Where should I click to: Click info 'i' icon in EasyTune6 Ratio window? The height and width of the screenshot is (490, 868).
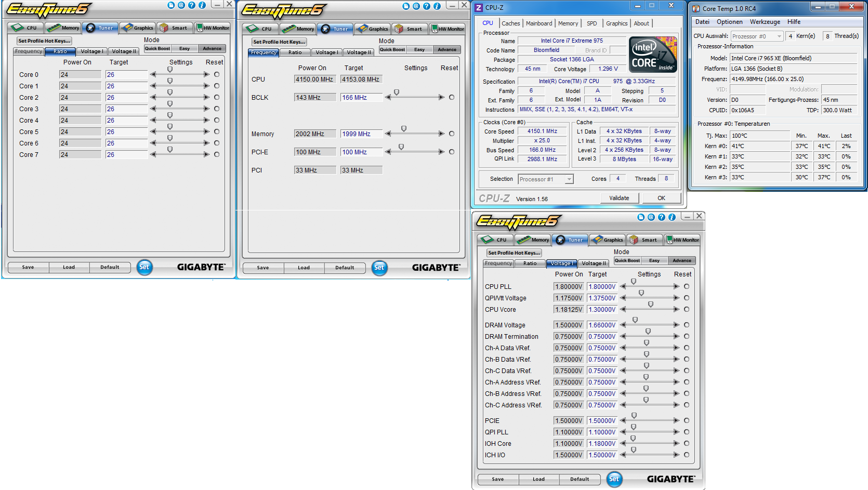point(202,5)
